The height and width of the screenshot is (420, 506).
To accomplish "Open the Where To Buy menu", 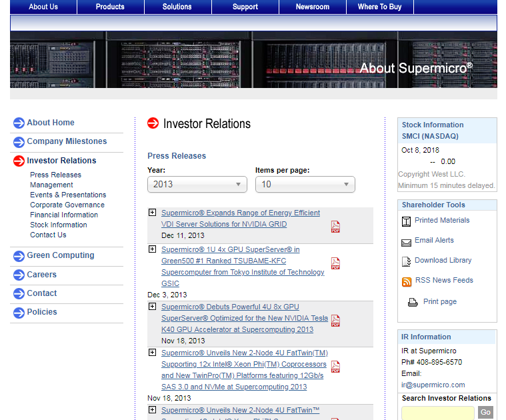I will tap(379, 7).
